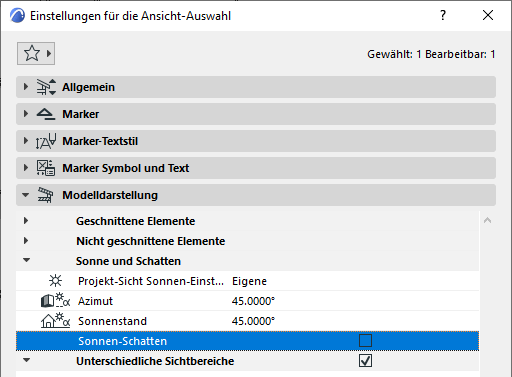This screenshot has width=512, height=377.
Task: Uncheck the Unterschiedliche Sichtbereiche checkbox
Action: [x=365, y=361]
